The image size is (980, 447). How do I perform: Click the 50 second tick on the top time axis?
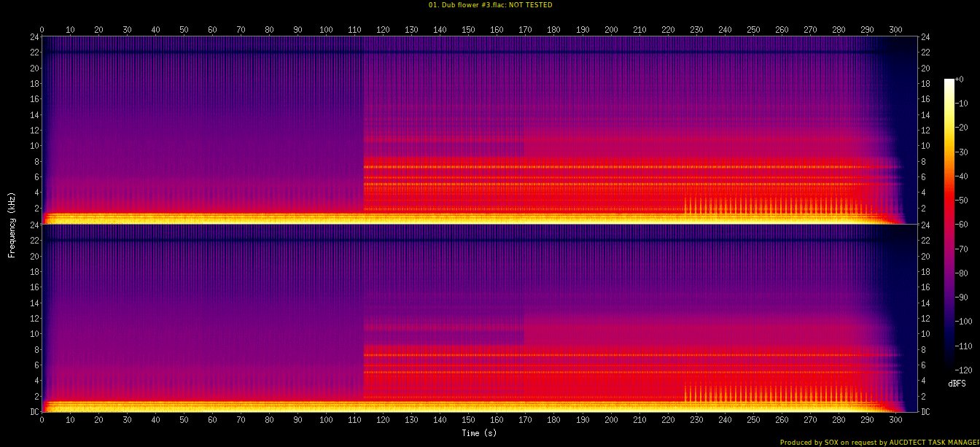coord(184,30)
